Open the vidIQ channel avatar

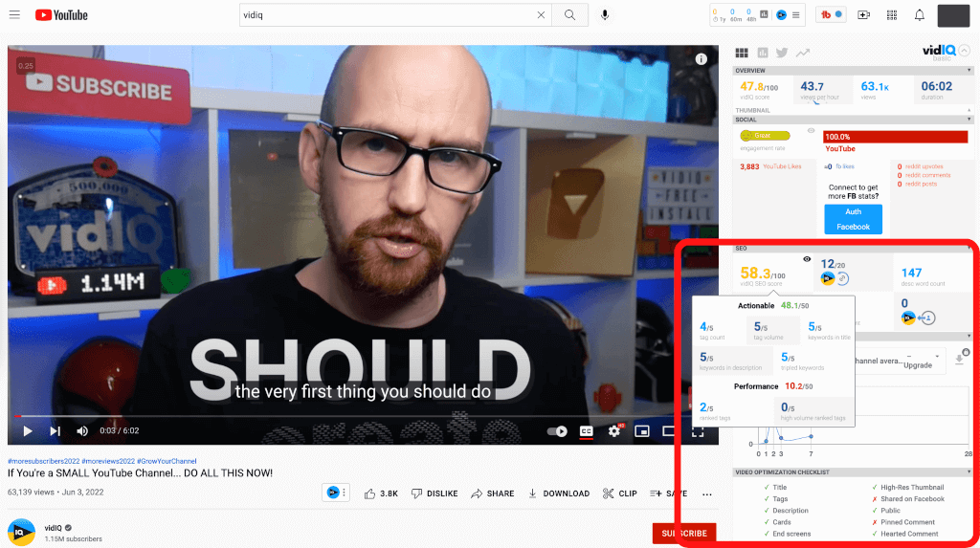point(21,533)
